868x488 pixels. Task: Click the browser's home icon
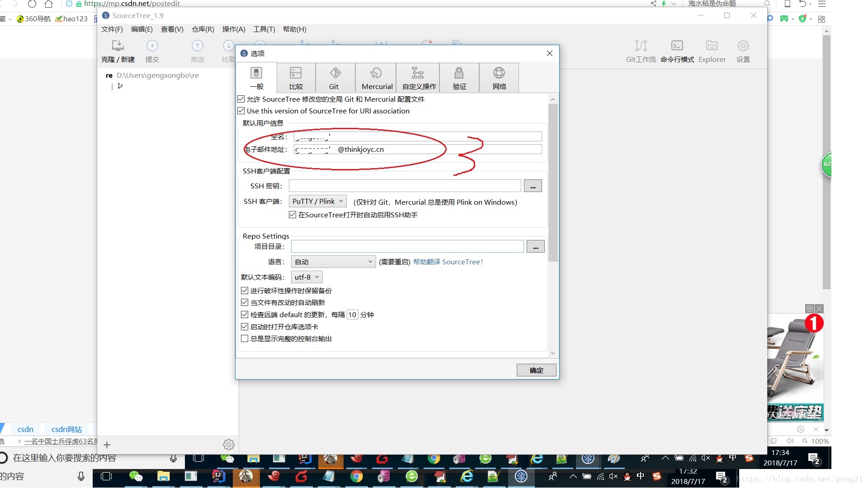[49, 4]
